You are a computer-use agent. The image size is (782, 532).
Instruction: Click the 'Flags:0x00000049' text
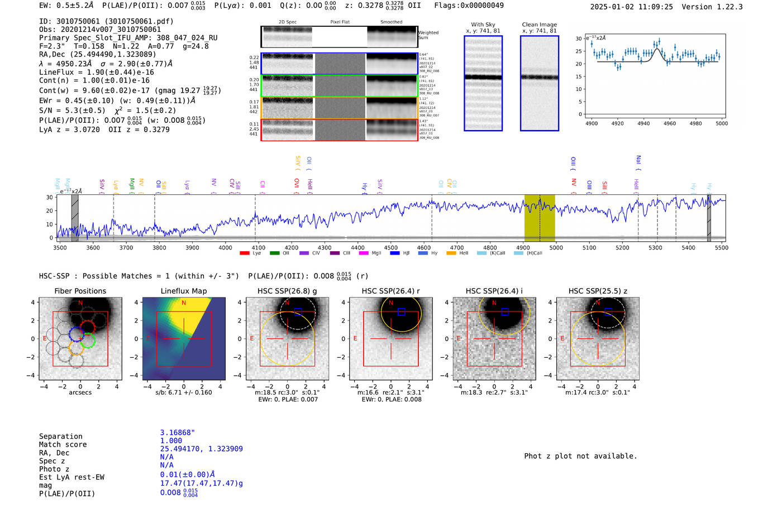[469, 5]
